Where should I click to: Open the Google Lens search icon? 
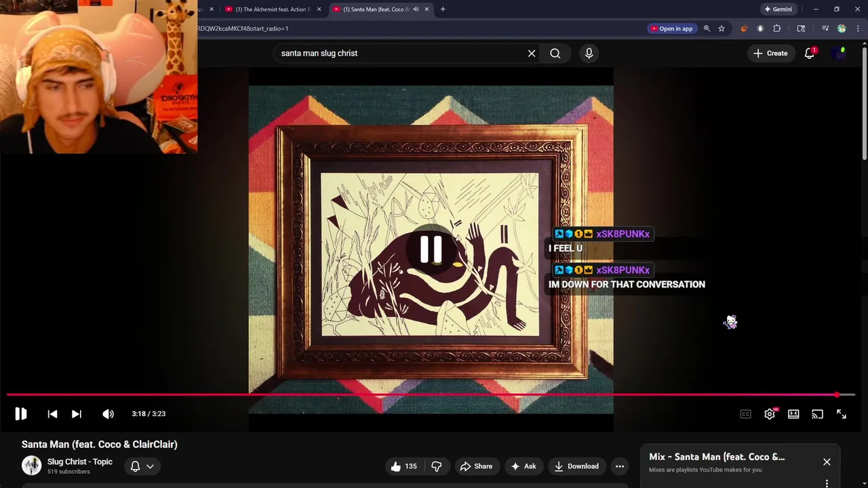801,28
